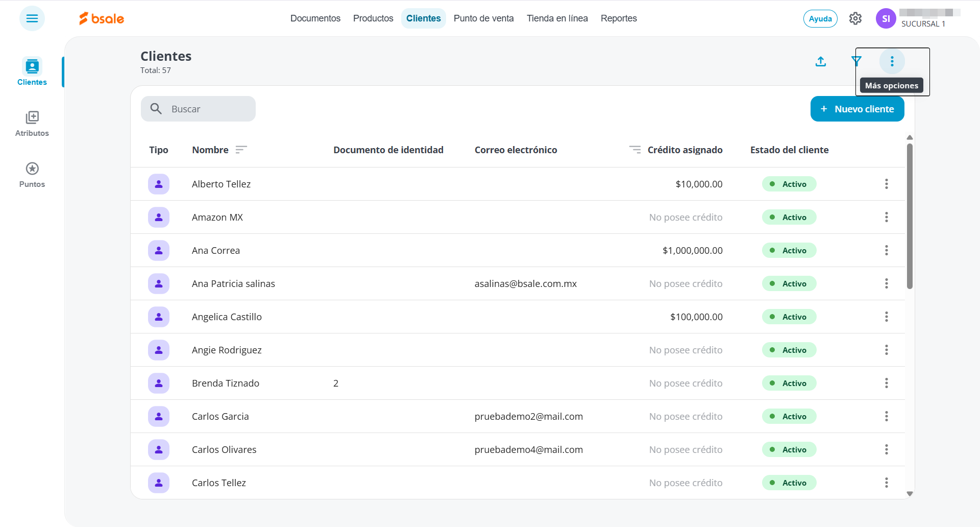Click scrollbar up arrow
This screenshot has height=527, width=980.
[x=910, y=137]
